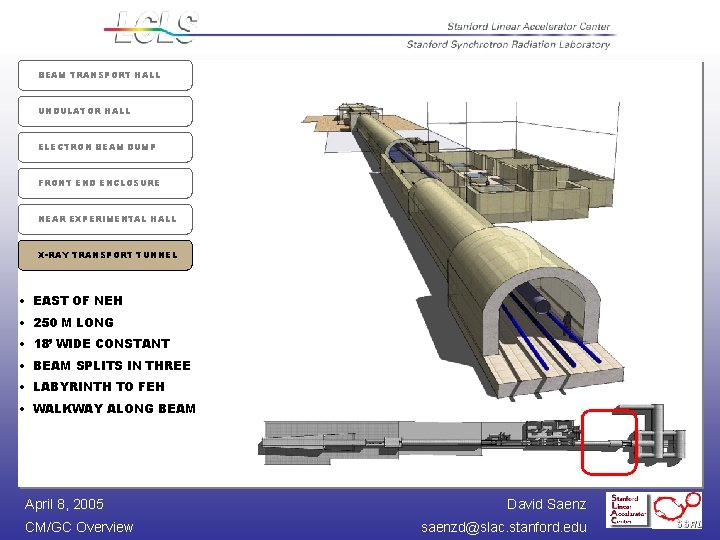Click 'Stanford Linear Accelerator Center' header text
This screenshot has height=540, width=720.
[529, 27]
